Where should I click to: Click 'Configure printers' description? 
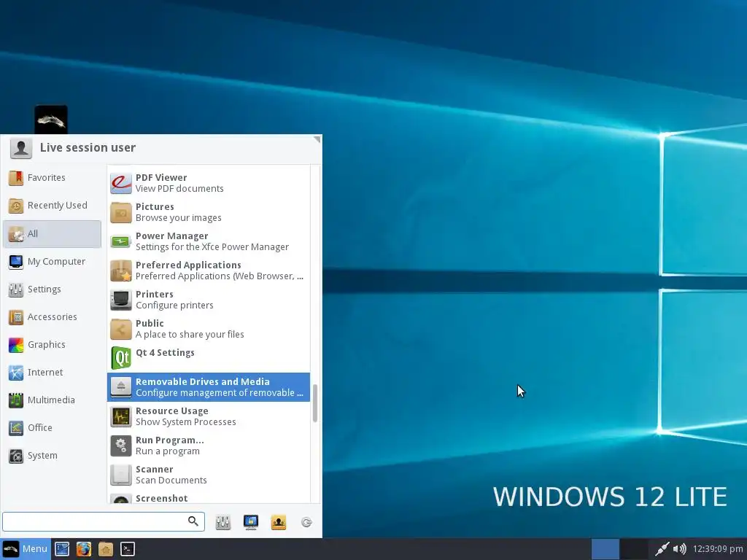[x=174, y=306]
